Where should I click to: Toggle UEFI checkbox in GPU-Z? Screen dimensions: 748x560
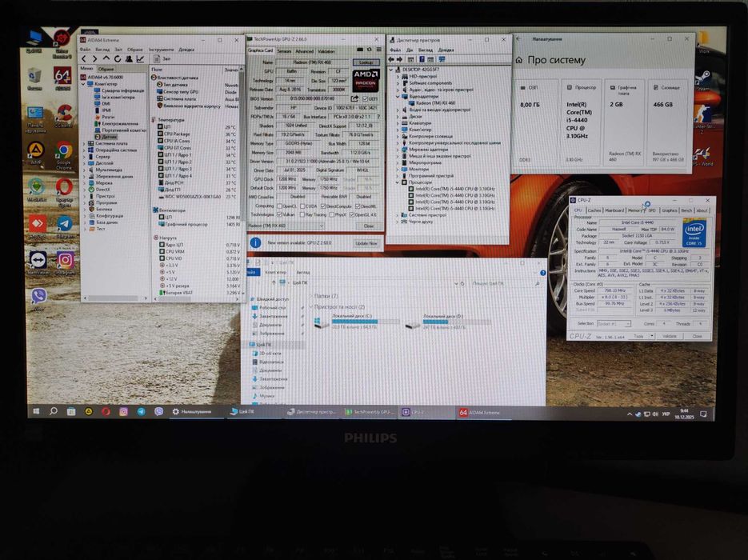pyautogui.click(x=366, y=98)
